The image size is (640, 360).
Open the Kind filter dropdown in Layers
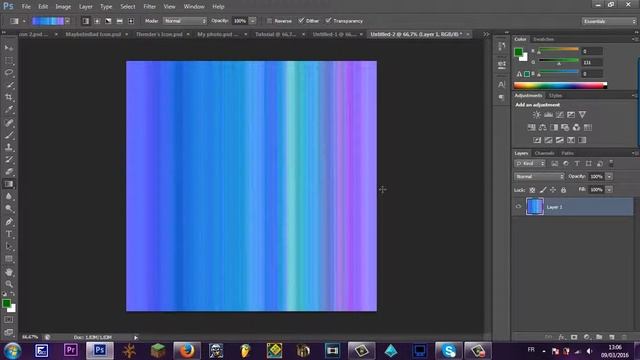tap(529, 163)
